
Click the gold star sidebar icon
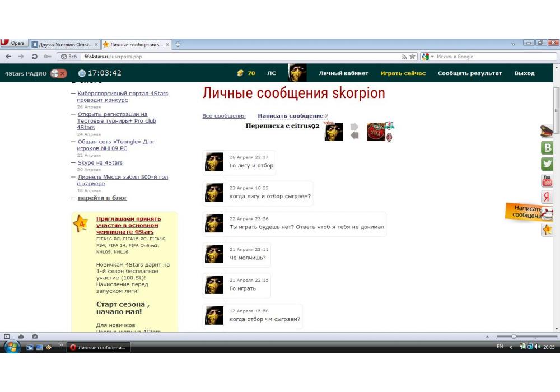coord(547,230)
